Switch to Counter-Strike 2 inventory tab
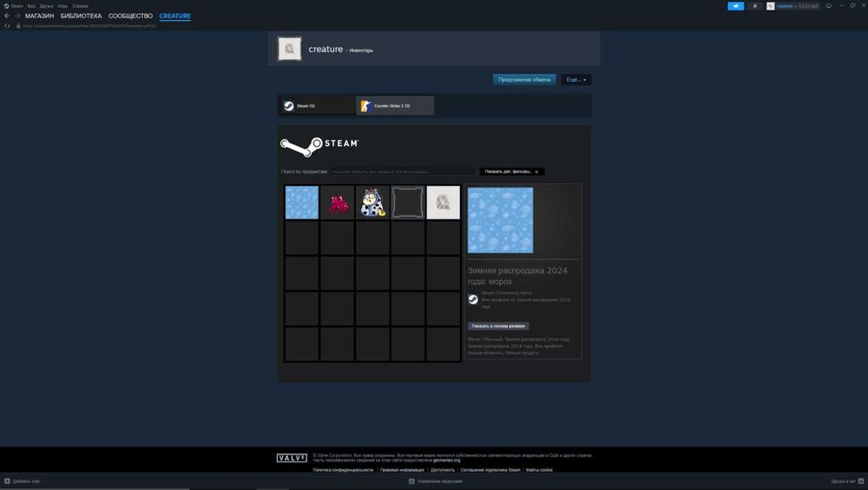 [395, 105]
